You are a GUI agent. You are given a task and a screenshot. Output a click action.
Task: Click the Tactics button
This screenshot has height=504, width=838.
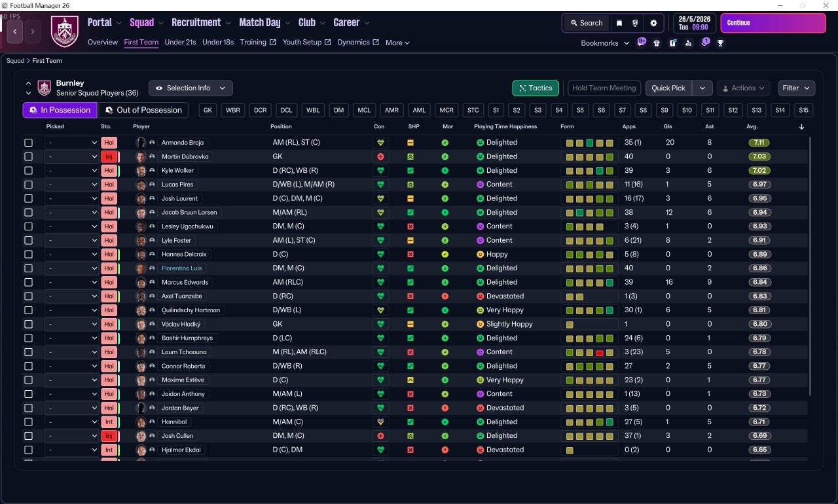(535, 88)
